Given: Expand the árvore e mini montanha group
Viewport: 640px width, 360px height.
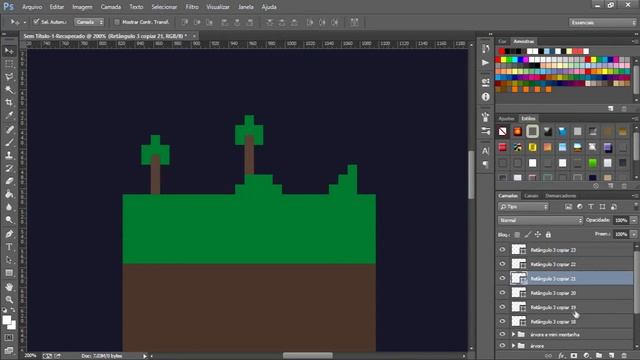Looking at the screenshot, I should click(513, 334).
